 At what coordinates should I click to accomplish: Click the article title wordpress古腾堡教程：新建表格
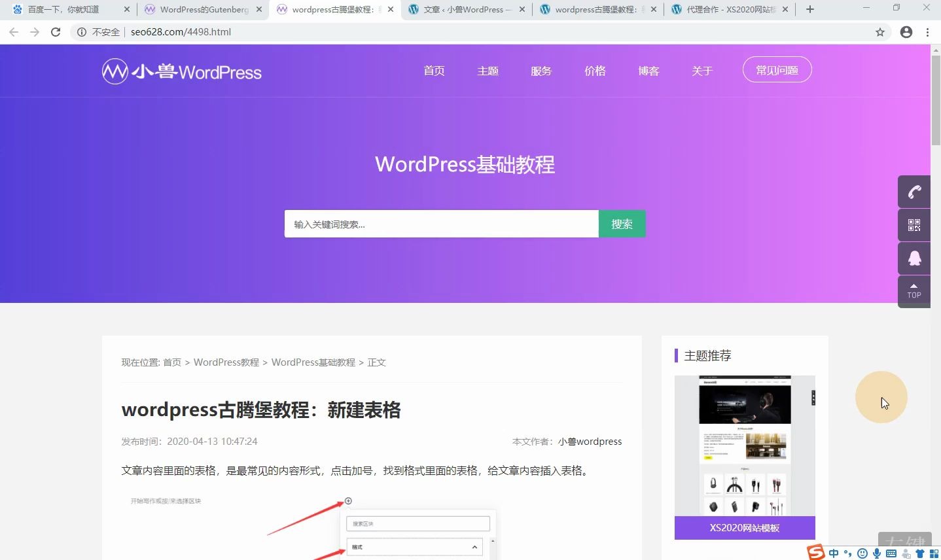[261, 410]
